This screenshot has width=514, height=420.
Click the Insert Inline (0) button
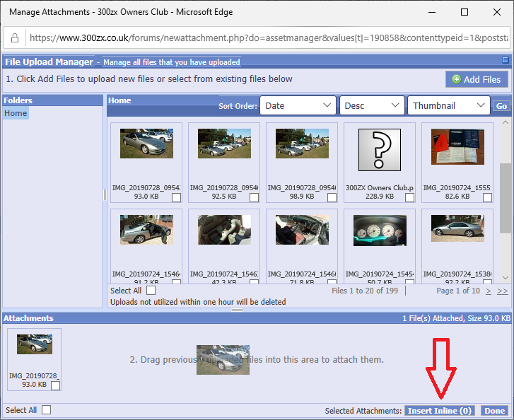[439, 411]
